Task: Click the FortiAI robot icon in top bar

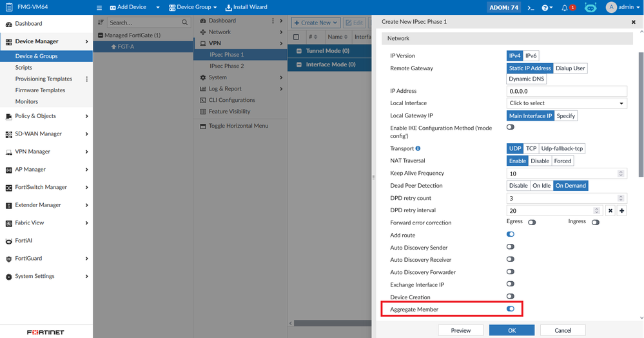Action: tap(590, 7)
